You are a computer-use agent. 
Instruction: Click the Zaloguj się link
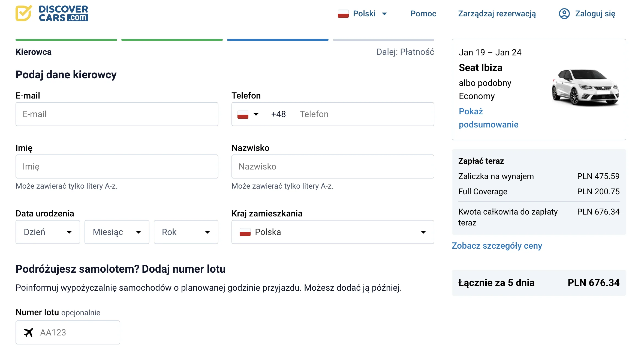(x=595, y=14)
